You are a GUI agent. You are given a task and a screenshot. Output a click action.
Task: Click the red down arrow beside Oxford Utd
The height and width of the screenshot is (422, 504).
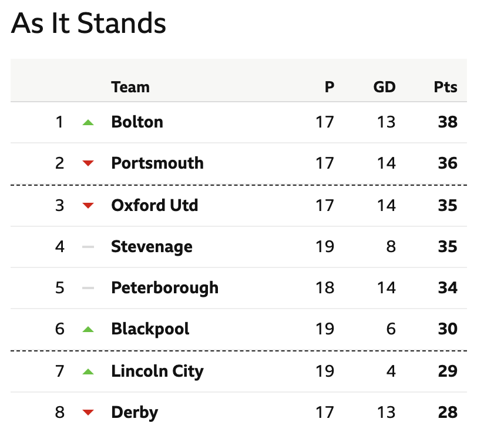[x=88, y=206]
